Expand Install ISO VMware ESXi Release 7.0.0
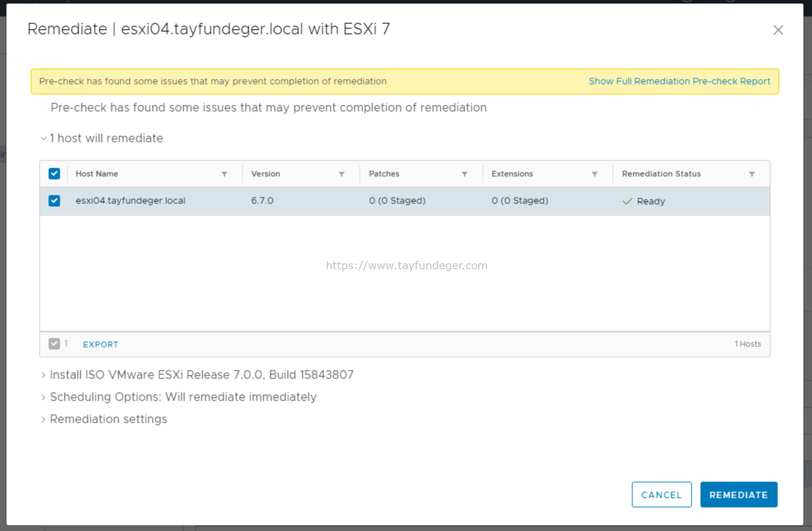Image resolution: width=812 pixels, height=531 pixels. click(x=44, y=375)
